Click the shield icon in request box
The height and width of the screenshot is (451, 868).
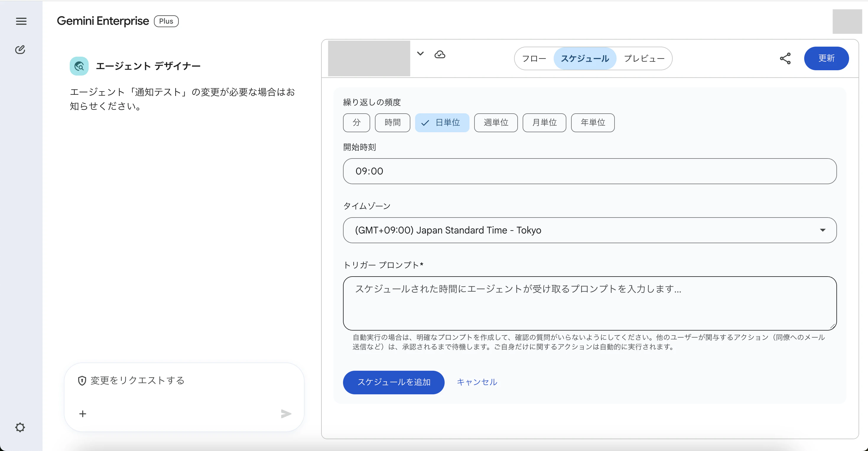pyautogui.click(x=82, y=381)
